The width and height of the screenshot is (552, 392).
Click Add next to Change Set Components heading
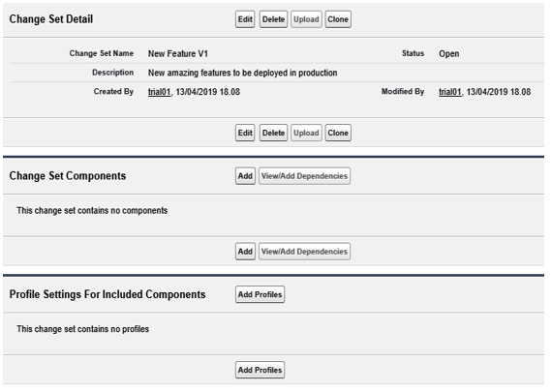[245, 176]
